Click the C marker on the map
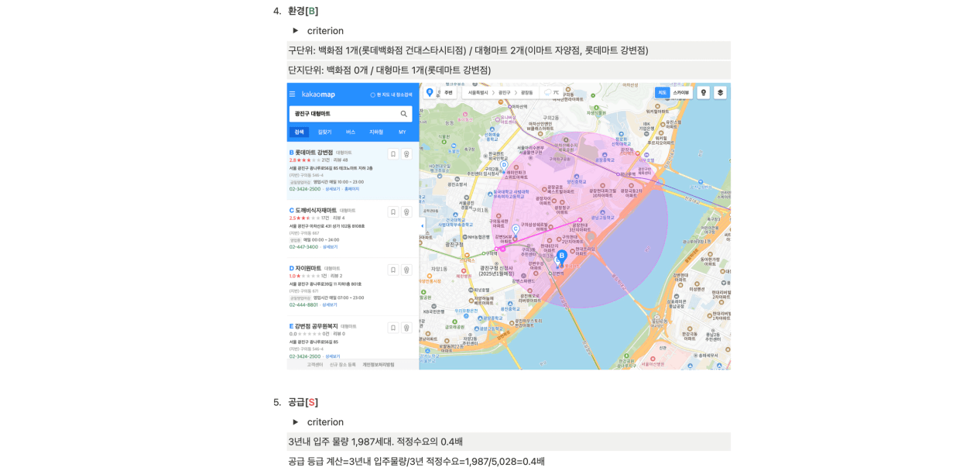The image size is (980, 471). (x=516, y=230)
